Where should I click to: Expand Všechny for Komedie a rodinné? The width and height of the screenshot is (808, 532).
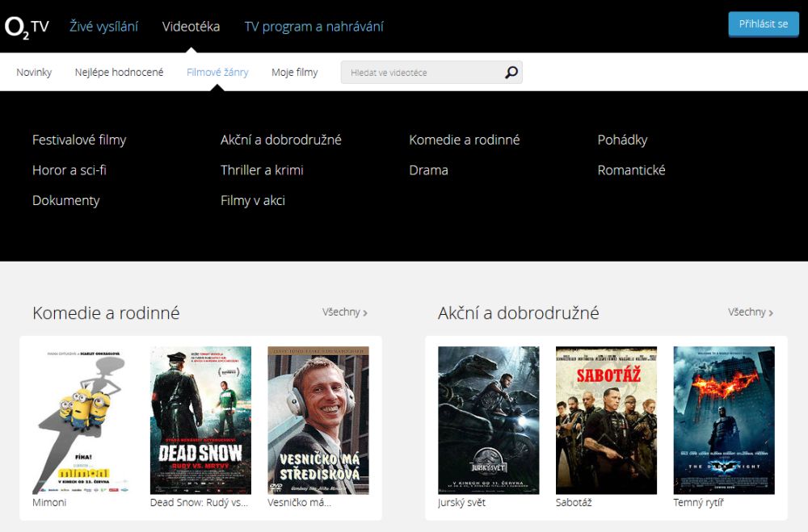345,312
